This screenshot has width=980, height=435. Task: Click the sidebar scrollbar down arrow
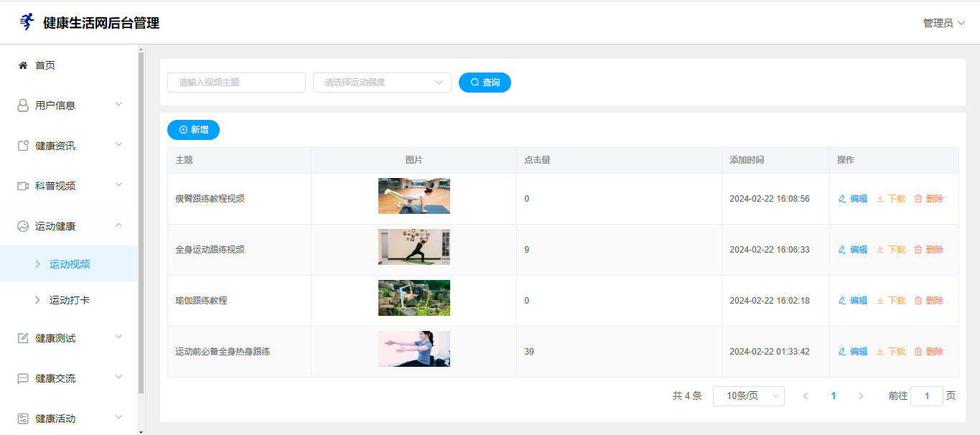pos(141,431)
